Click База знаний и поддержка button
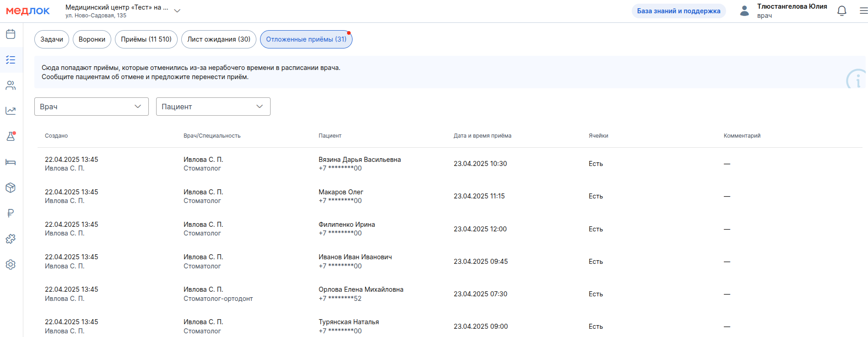868x337 pixels. point(678,11)
